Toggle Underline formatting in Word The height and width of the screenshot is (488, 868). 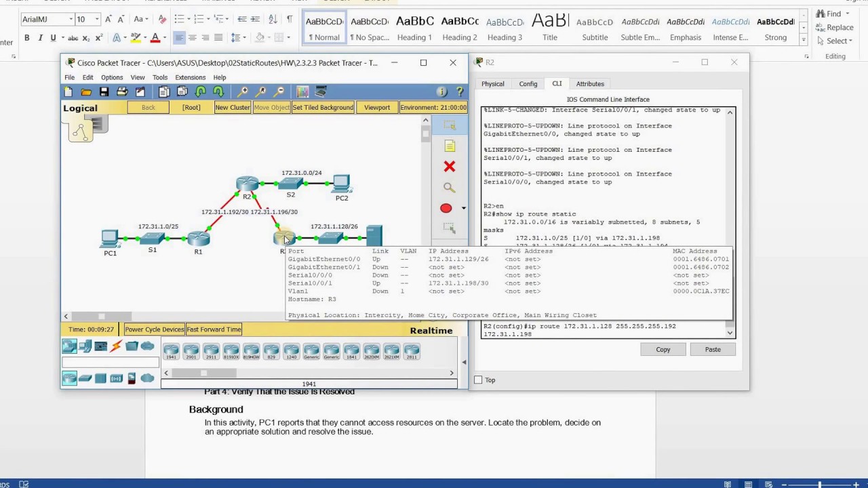pyautogui.click(x=52, y=38)
